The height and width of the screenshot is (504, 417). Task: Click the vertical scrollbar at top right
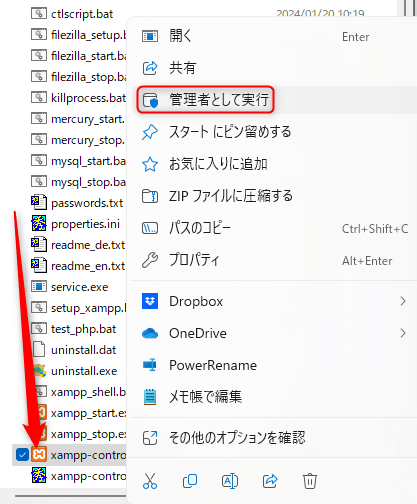[409, 8]
